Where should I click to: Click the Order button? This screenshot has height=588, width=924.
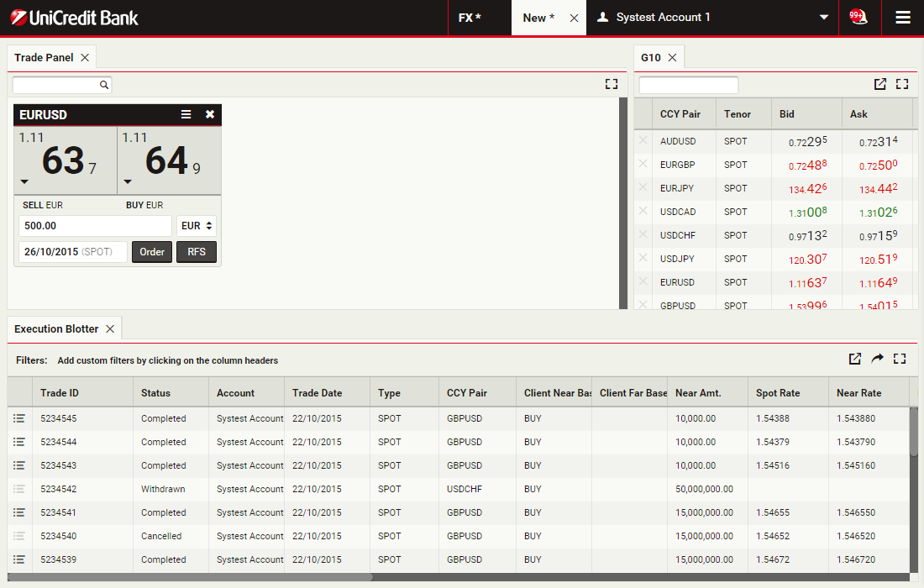[x=152, y=252]
